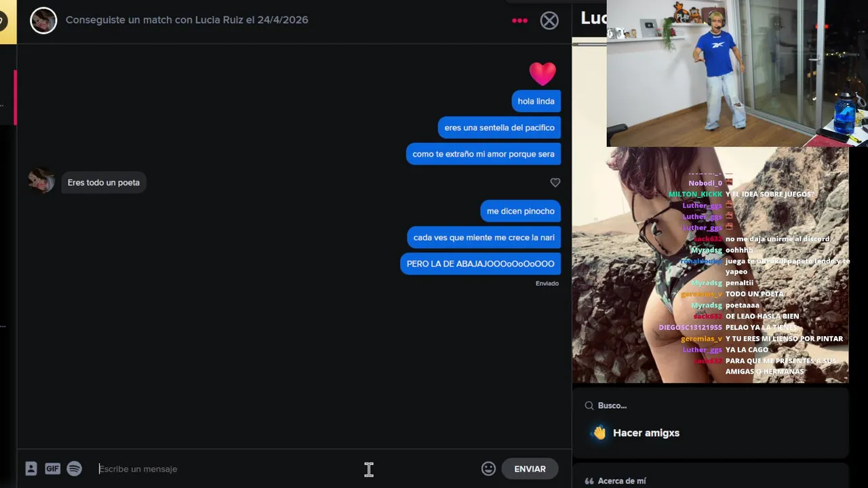
Task: Click the pink heart reaction
Action: [x=542, y=73]
